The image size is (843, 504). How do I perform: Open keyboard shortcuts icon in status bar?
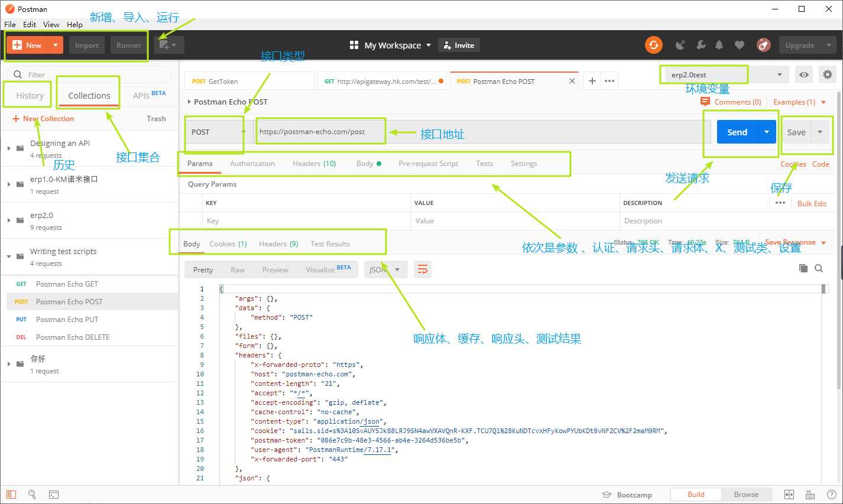click(810, 495)
